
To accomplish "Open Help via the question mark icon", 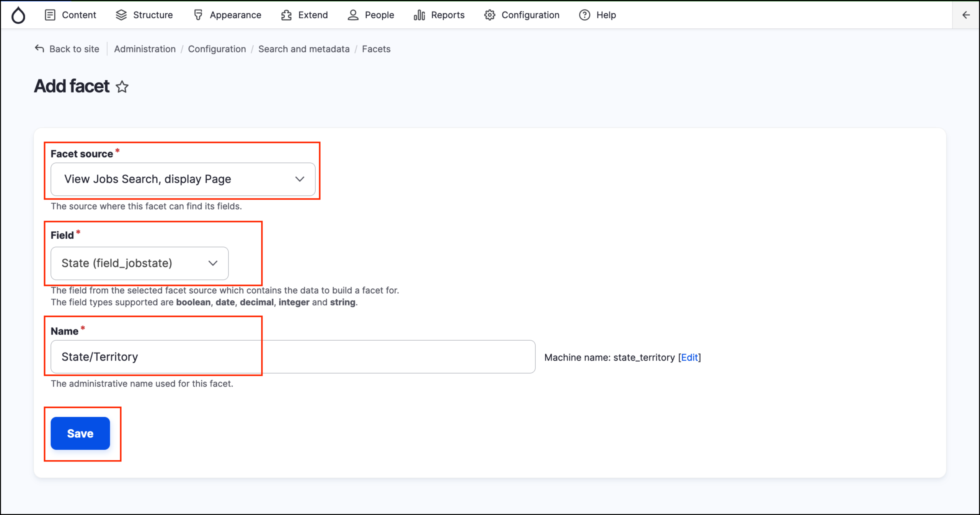I will click(x=584, y=15).
